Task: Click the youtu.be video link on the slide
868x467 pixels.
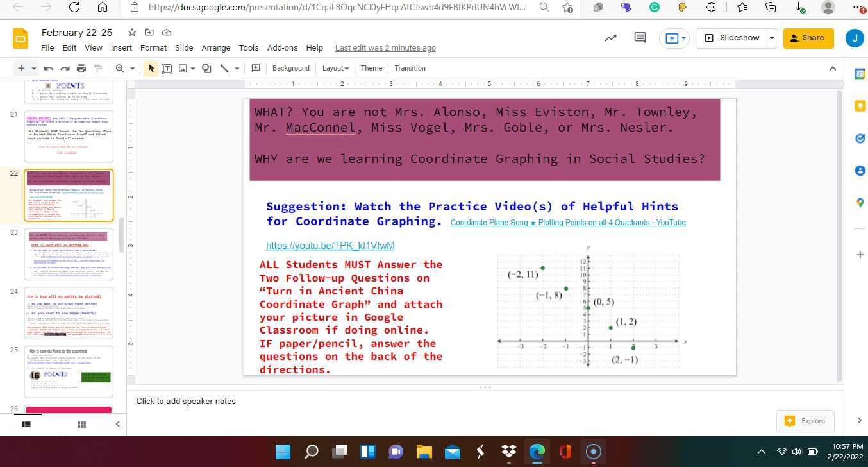Action: (330, 246)
